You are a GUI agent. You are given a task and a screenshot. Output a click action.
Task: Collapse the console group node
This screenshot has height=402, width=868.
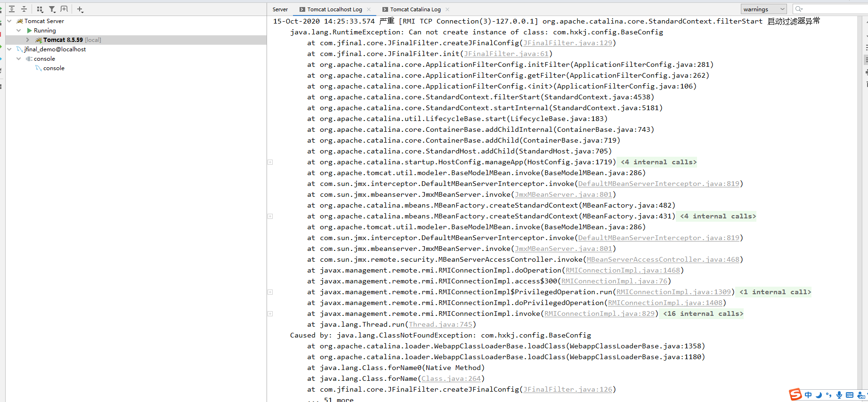tap(19, 59)
